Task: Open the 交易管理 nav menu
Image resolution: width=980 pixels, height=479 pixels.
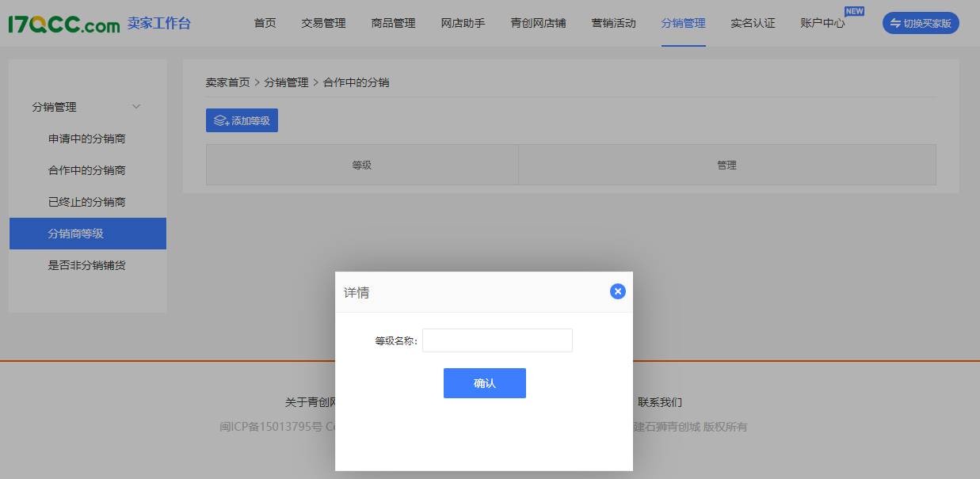Action: pyautogui.click(x=323, y=23)
